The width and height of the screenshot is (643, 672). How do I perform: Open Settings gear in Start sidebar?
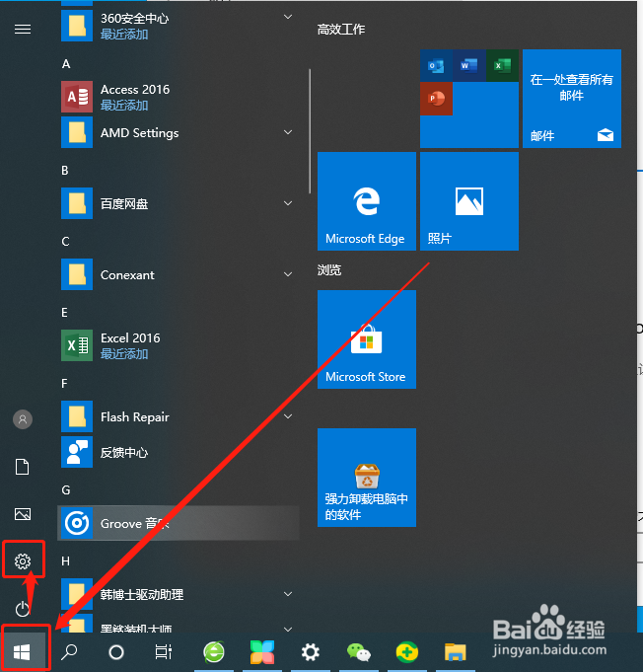point(23,561)
